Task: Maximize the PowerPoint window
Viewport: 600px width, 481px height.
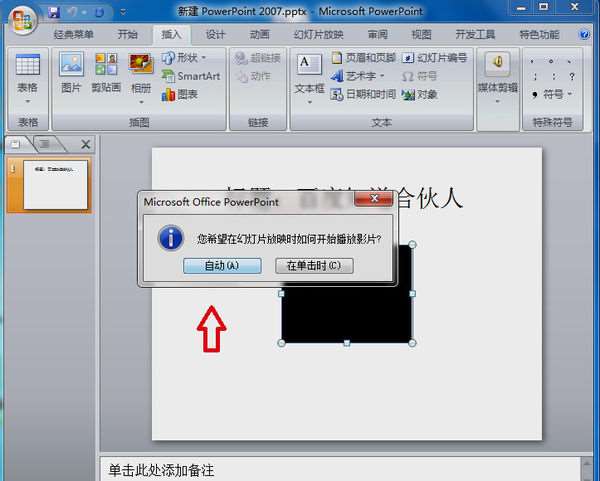Action: tap(543, 7)
